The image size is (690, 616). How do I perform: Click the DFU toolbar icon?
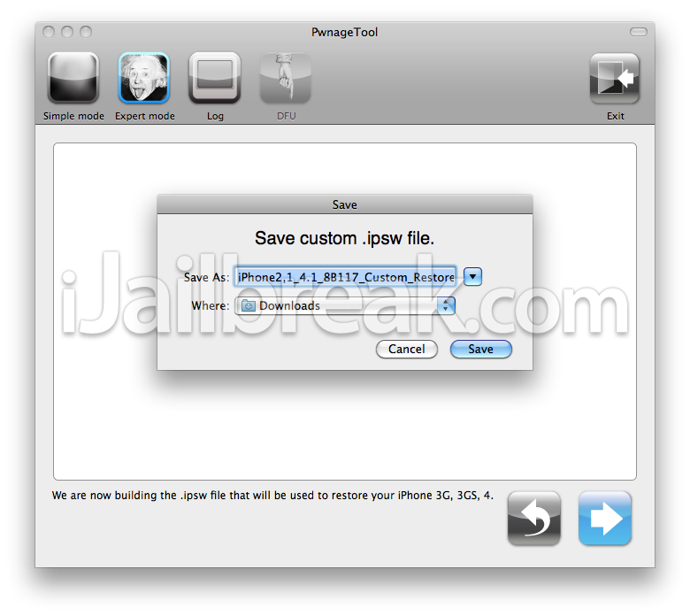pyautogui.click(x=286, y=78)
